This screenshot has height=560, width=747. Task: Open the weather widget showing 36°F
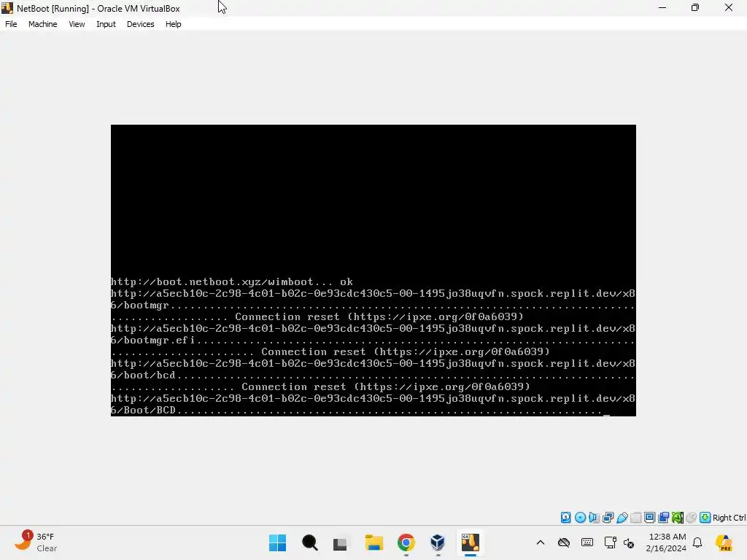(36, 542)
